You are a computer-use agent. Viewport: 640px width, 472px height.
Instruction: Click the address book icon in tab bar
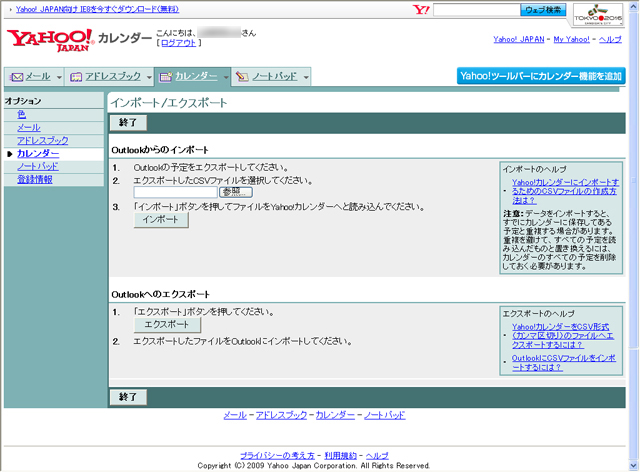point(76,77)
